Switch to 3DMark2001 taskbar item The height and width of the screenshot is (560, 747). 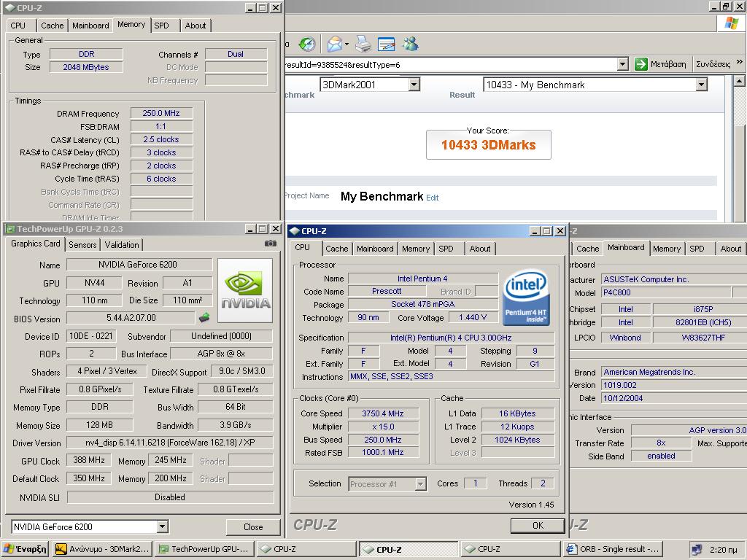103,549
